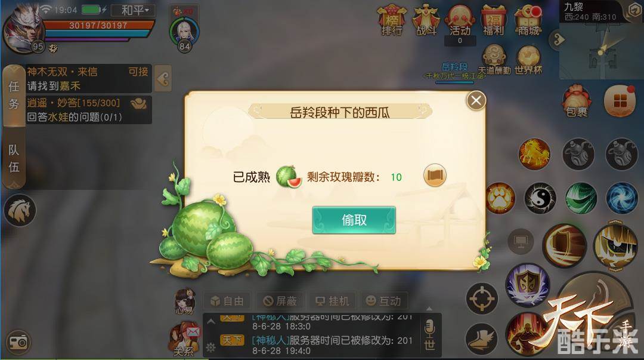Switch to the 队伍 team tab
This screenshot has height=360, width=644.
pos(14,158)
